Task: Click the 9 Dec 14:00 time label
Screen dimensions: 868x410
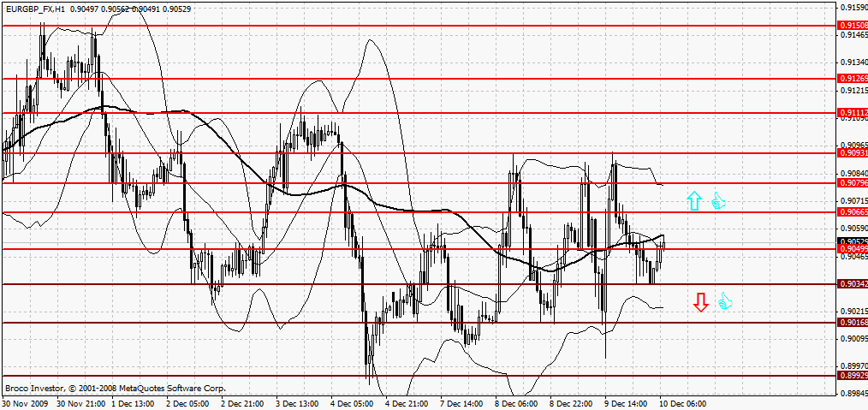Action: [x=627, y=404]
